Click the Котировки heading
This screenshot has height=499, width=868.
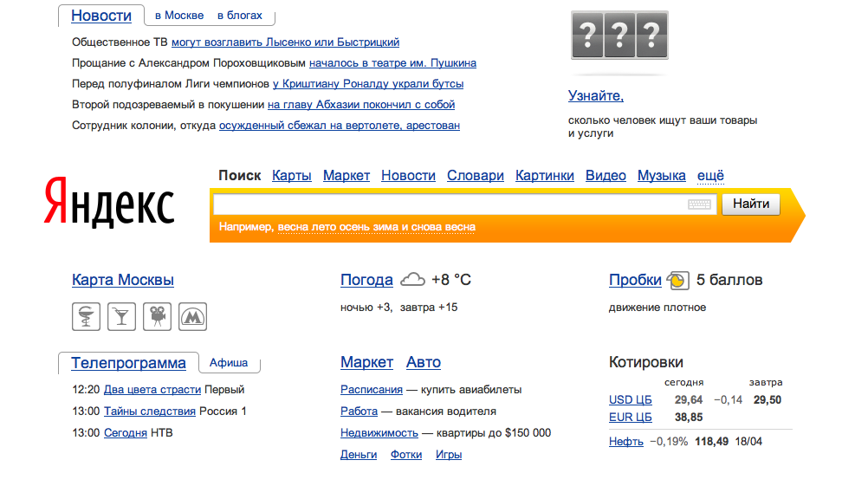tap(646, 362)
